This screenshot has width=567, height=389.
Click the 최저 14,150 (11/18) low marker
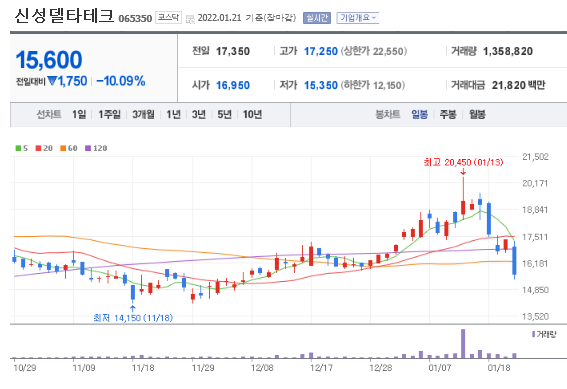click(133, 318)
